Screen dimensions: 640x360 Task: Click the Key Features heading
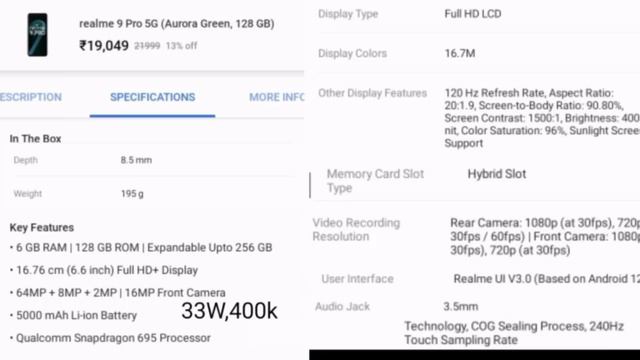click(x=42, y=227)
